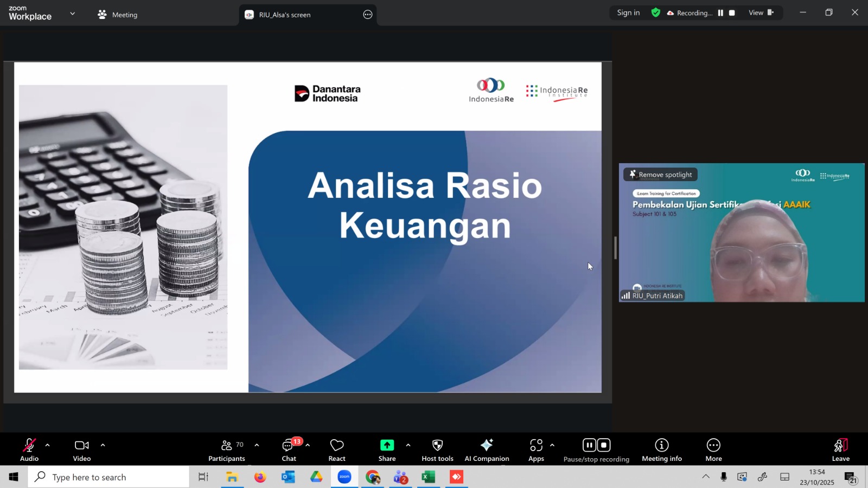The width and height of the screenshot is (868, 488).
Task: Open the Zoom Workplace dropdown chevron
Action: 73,14
